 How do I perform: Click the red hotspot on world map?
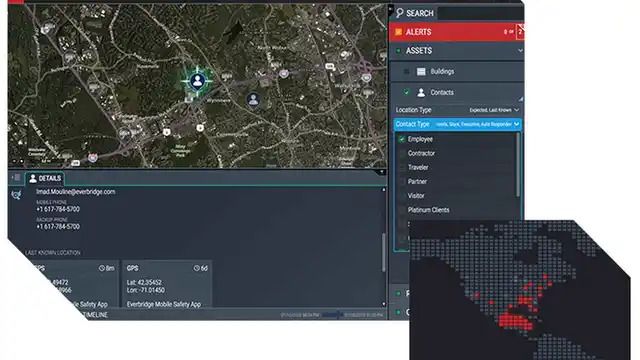[516, 321]
